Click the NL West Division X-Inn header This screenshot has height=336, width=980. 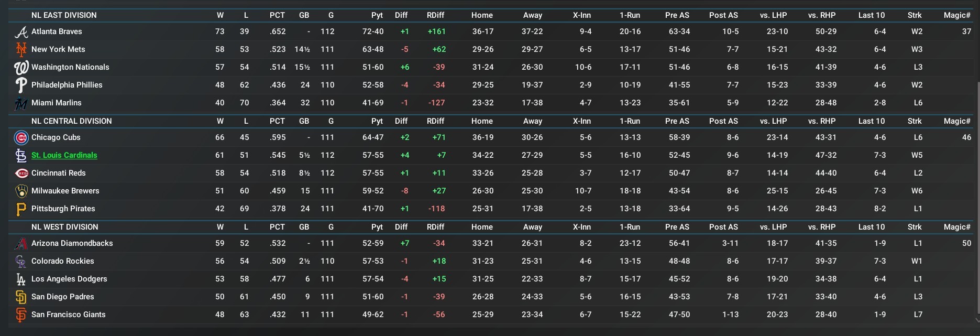pos(581,227)
